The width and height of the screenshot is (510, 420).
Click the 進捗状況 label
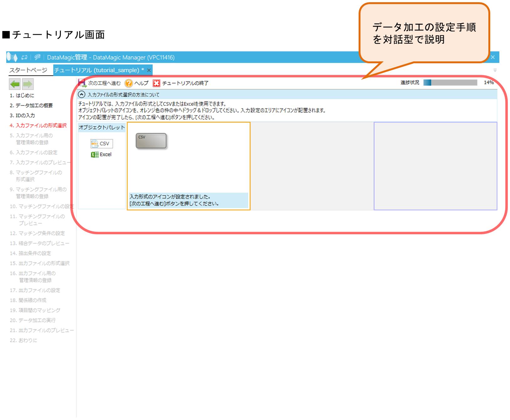[410, 82]
